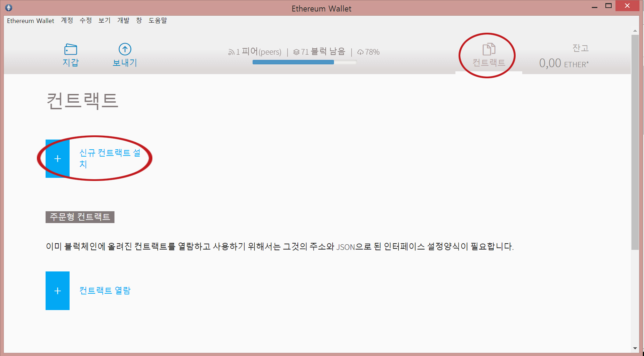Open the 개발 menu

click(124, 21)
